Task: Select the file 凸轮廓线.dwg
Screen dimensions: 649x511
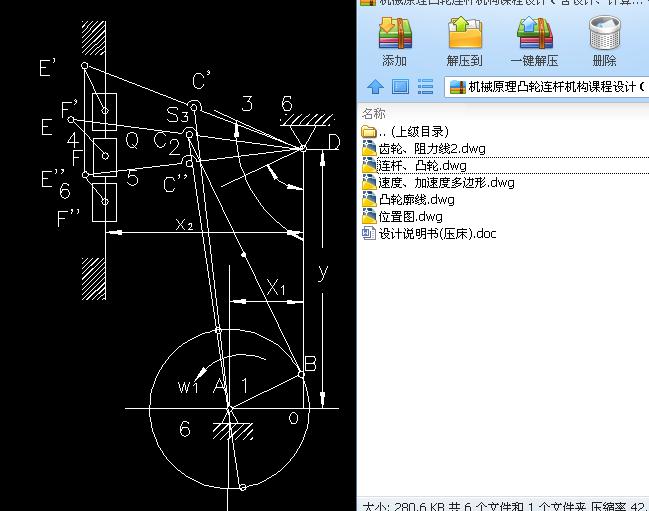Action: click(x=416, y=199)
